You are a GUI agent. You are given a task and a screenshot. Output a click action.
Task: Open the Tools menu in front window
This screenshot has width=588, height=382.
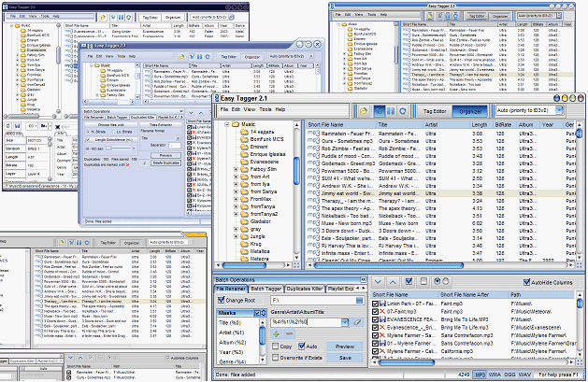265,109
